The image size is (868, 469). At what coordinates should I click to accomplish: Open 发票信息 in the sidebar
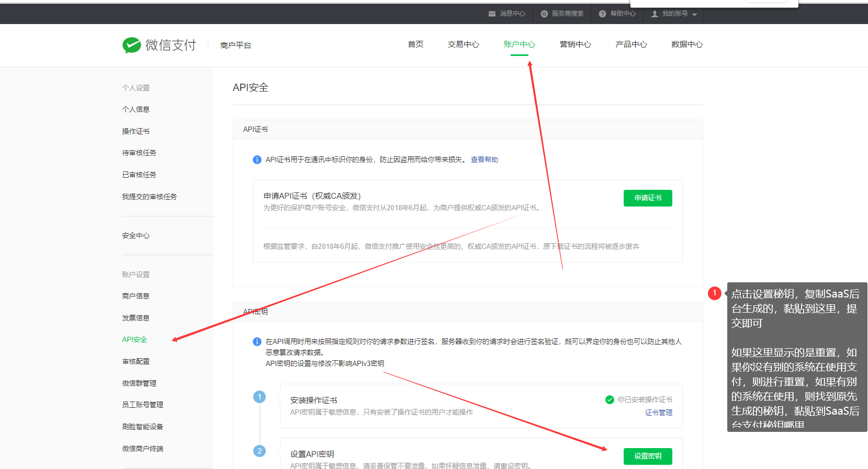(x=136, y=318)
